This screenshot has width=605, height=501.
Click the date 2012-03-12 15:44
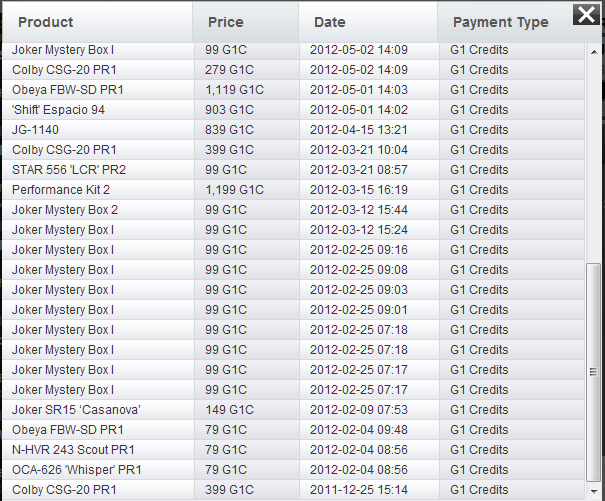coord(358,210)
